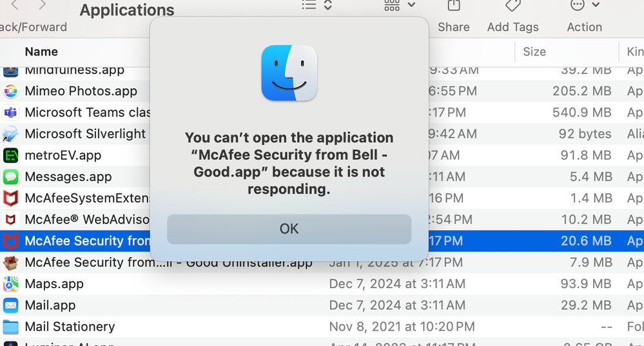
Task: Sort by the Name column header
Action: pyautogui.click(x=41, y=52)
